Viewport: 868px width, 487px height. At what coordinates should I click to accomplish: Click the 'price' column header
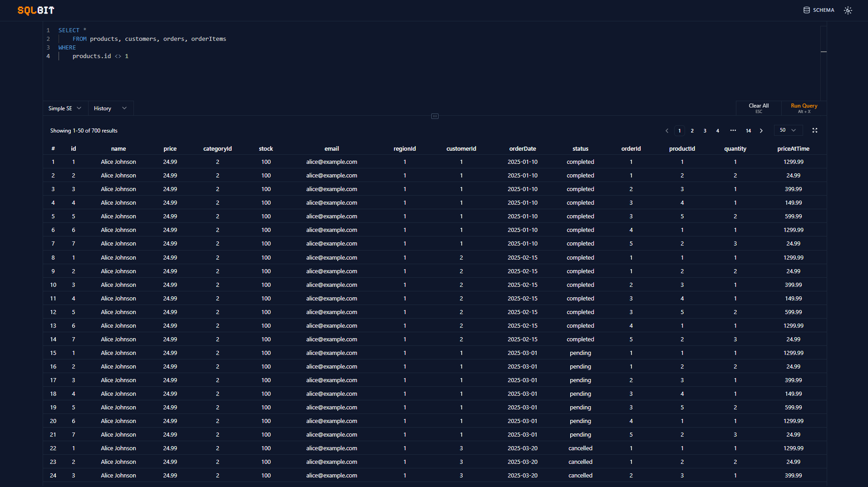point(170,149)
